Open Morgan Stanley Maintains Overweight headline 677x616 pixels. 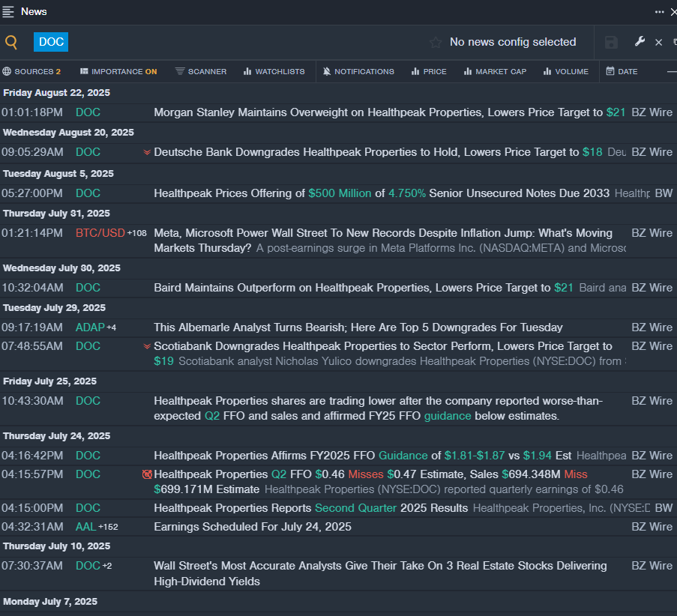(x=389, y=112)
